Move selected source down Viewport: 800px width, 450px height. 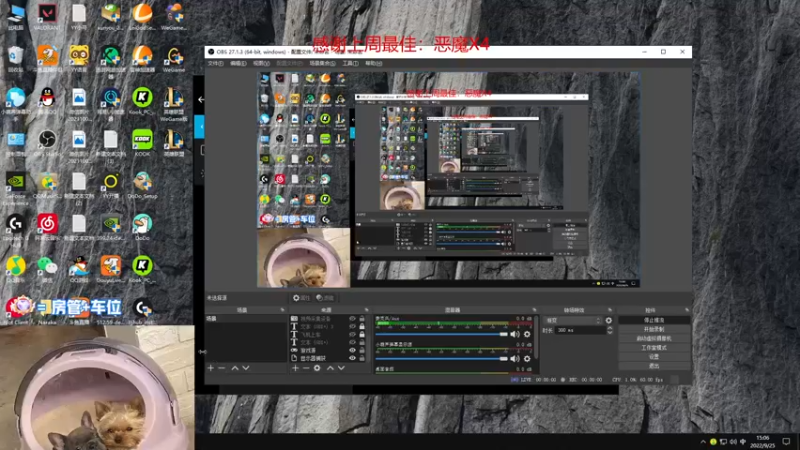[x=341, y=368]
